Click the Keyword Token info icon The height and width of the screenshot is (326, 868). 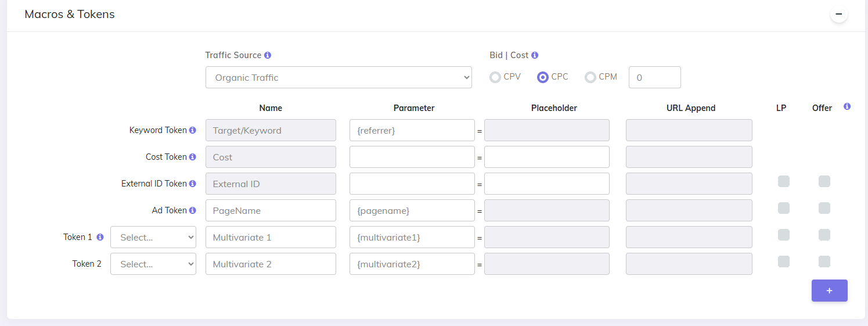tap(193, 130)
